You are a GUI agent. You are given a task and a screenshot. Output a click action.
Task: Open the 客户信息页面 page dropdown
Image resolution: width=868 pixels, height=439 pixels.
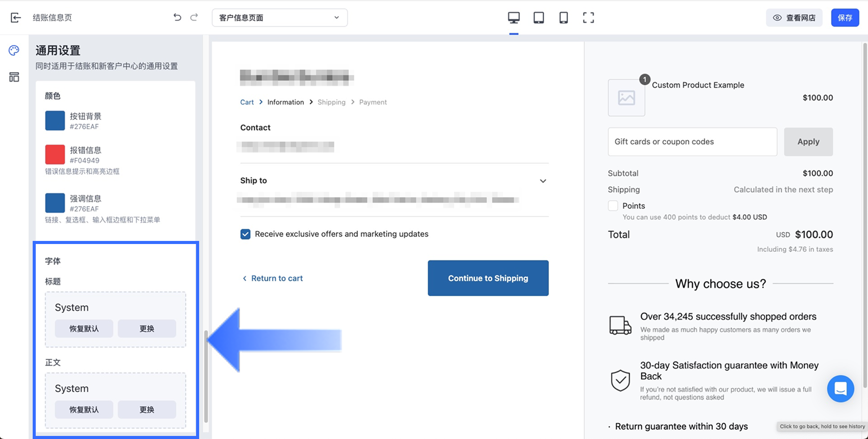pyautogui.click(x=280, y=18)
